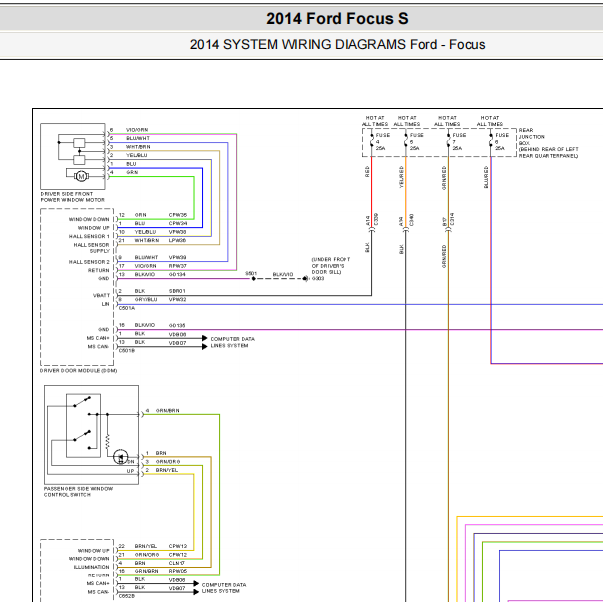Click the 'HALL SENSOR SUPPLY' pin label
The height and width of the screenshot is (602, 603).
tap(92, 248)
